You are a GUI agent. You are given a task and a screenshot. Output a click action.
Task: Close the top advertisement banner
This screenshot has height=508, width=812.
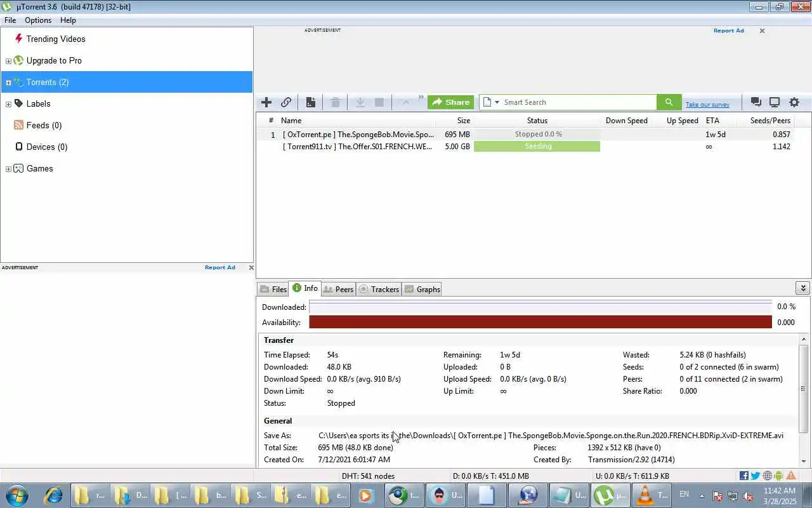click(762, 30)
